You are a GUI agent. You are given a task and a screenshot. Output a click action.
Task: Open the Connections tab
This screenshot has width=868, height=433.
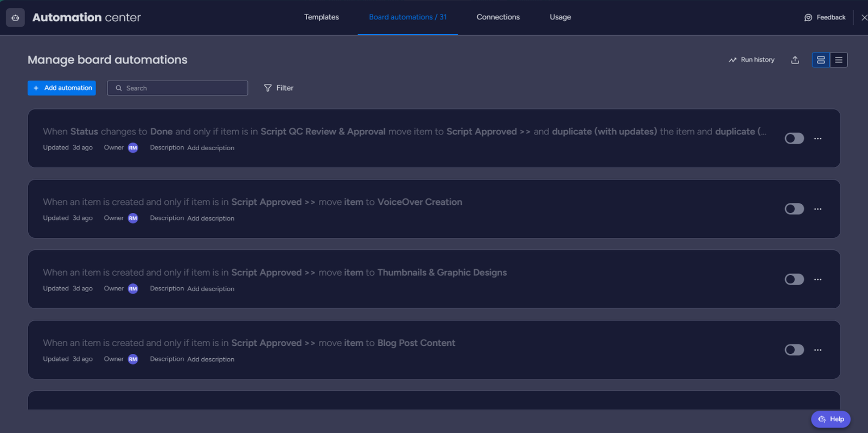pos(497,17)
